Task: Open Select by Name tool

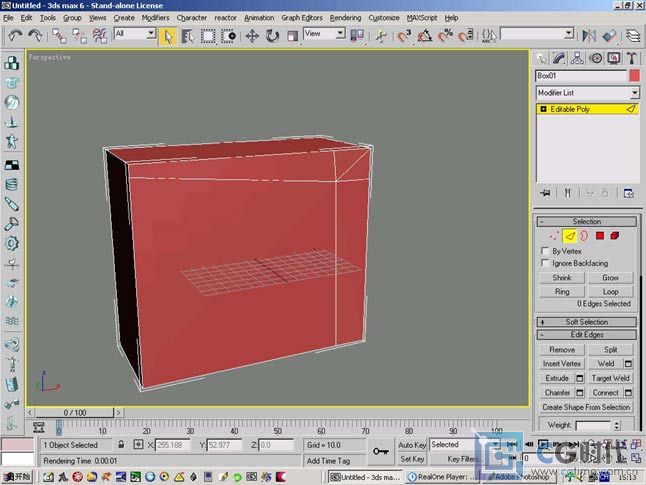Action: tap(188, 36)
